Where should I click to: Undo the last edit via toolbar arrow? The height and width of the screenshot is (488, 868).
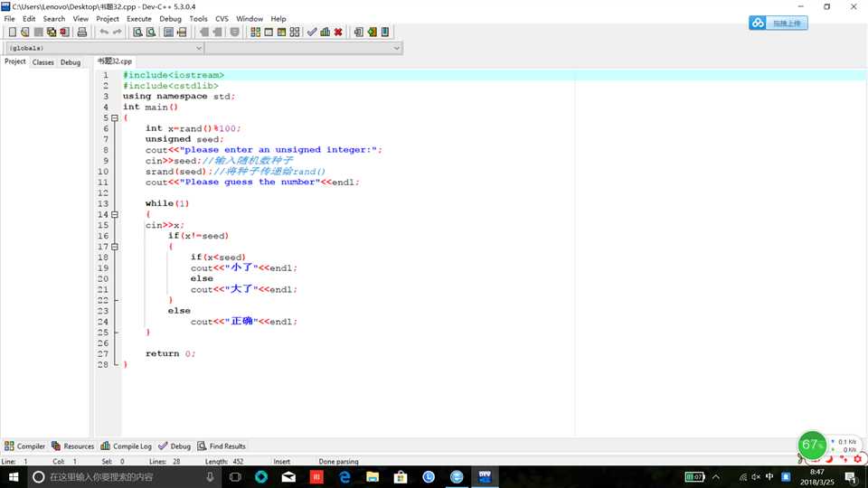pyautogui.click(x=103, y=33)
